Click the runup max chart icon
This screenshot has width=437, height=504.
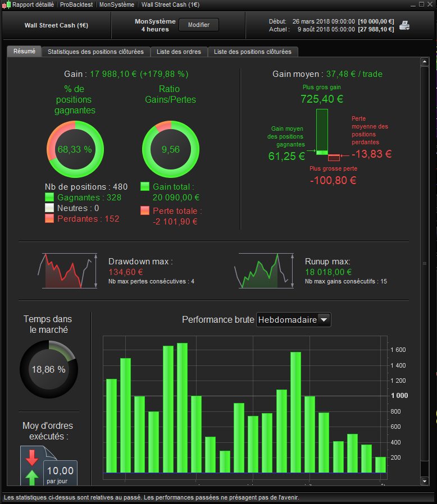(264, 271)
